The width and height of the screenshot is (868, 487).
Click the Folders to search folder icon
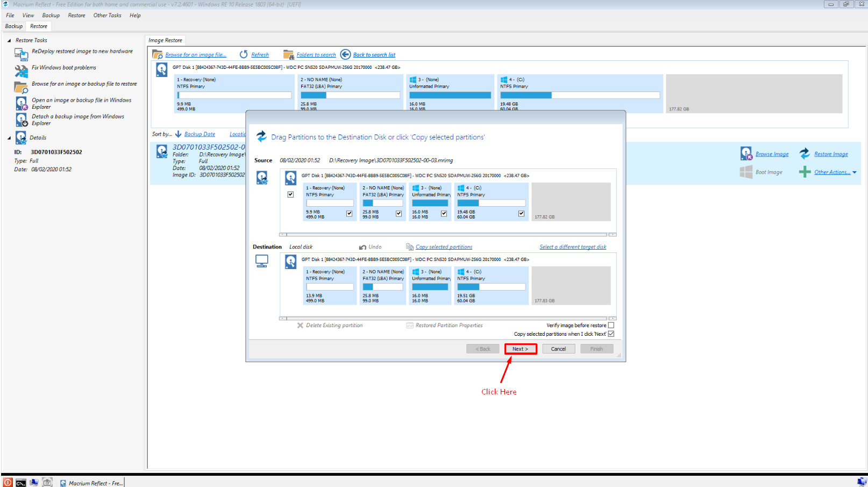pyautogui.click(x=288, y=54)
